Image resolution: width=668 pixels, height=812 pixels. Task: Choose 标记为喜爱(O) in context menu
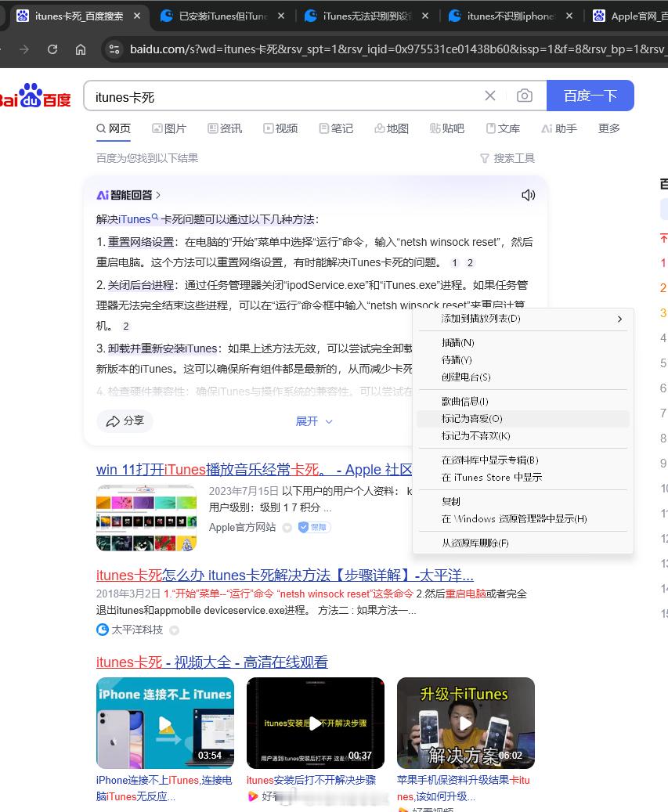[x=523, y=418]
